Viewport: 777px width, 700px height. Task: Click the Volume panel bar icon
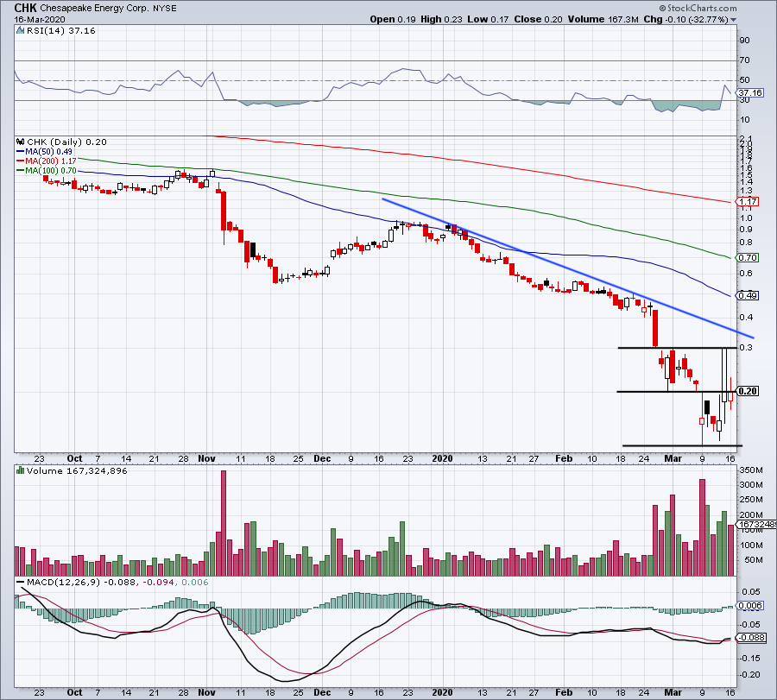[x=19, y=471]
